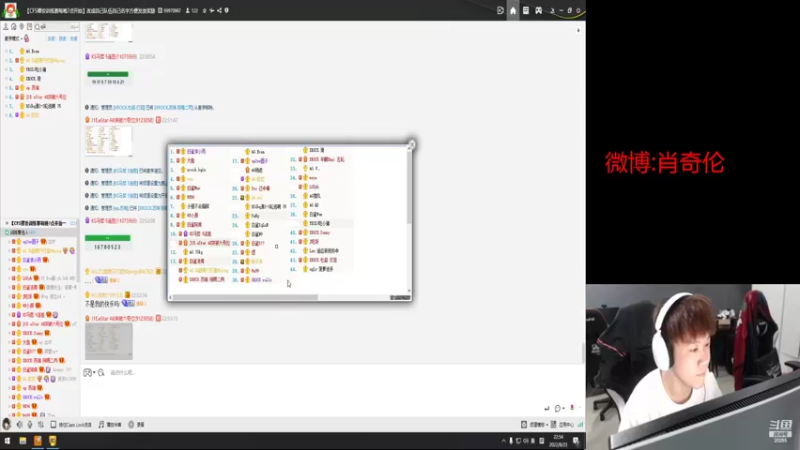
Task: Open the taskbar clock and date
Action: [x=558, y=441]
